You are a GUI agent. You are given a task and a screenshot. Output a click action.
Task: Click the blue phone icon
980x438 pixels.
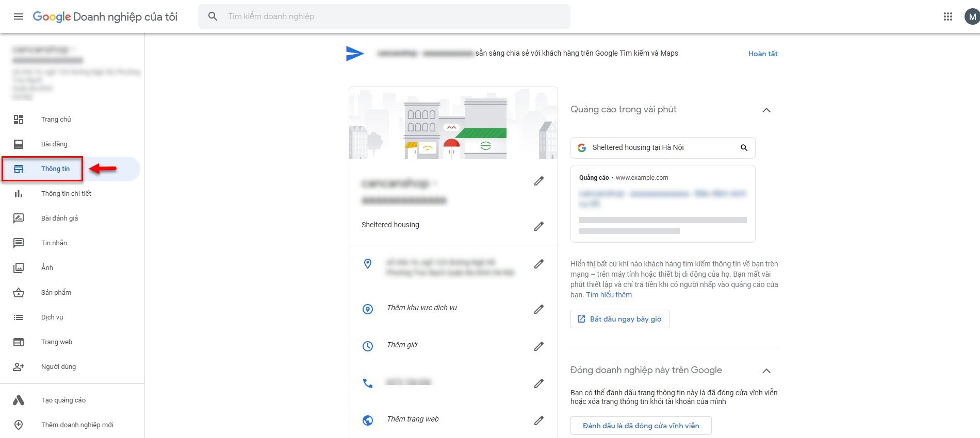(368, 383)
